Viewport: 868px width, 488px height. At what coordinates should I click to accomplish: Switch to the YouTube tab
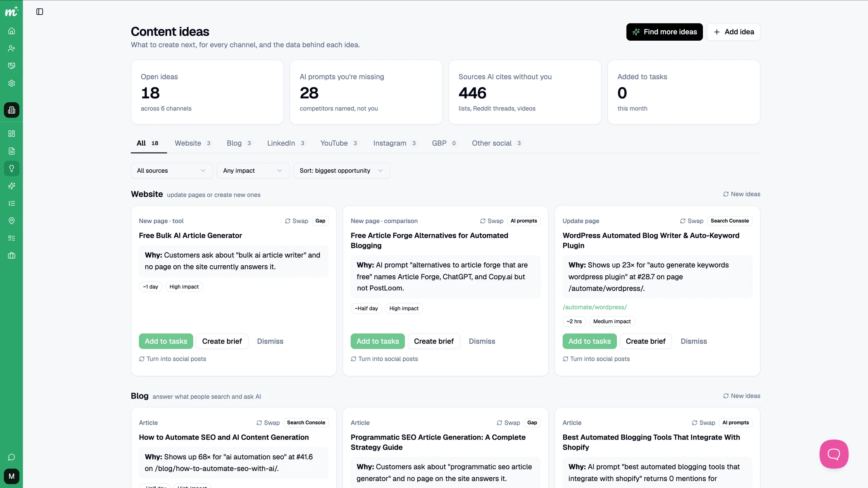(339, 143)
